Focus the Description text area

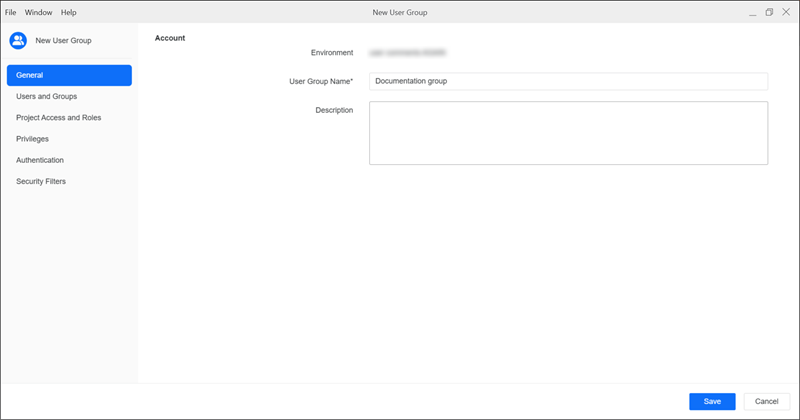point(567,132)
